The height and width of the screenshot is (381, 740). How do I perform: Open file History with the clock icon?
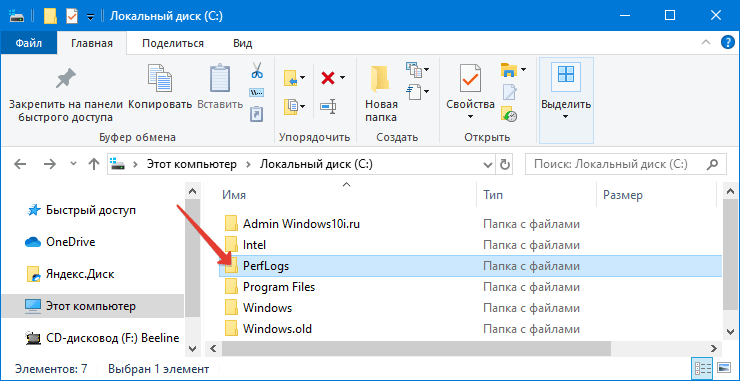[x=509, y=114]
